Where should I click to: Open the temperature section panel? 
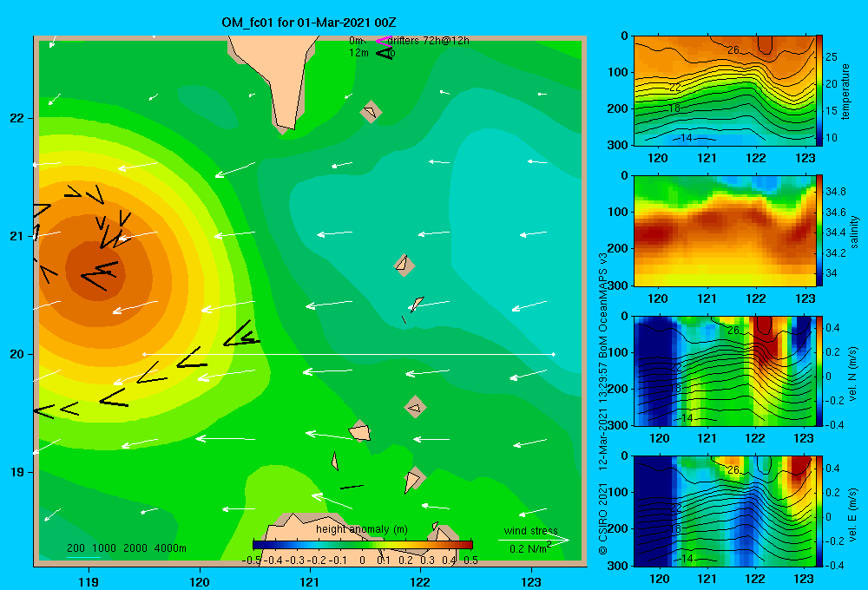(725, 90)
